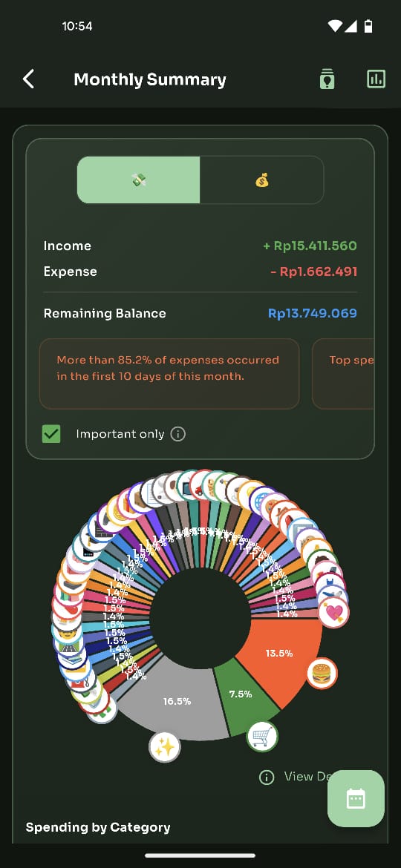Tap the 85.2% expenses insight card

point(169,374)
